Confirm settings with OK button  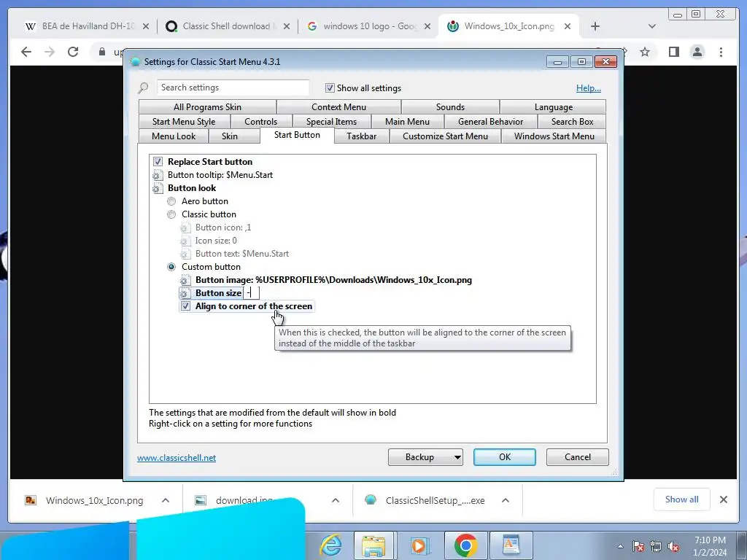click(505, 457)
